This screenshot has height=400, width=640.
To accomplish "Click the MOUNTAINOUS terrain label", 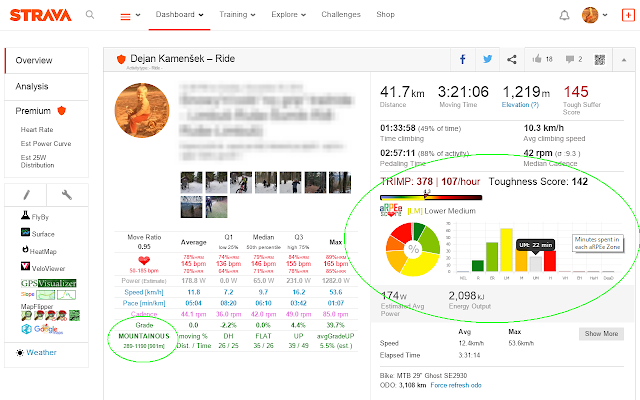I will [144, 336].
